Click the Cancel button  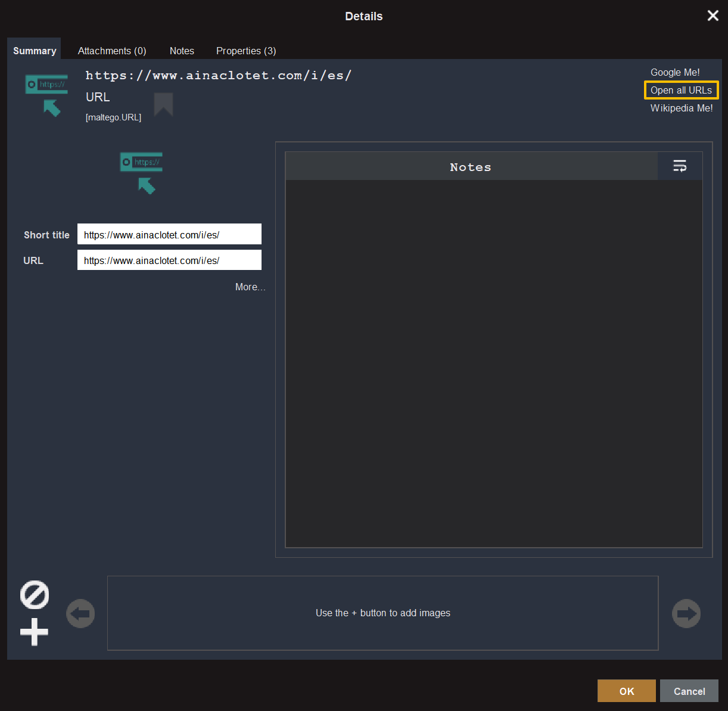[689, 691]
